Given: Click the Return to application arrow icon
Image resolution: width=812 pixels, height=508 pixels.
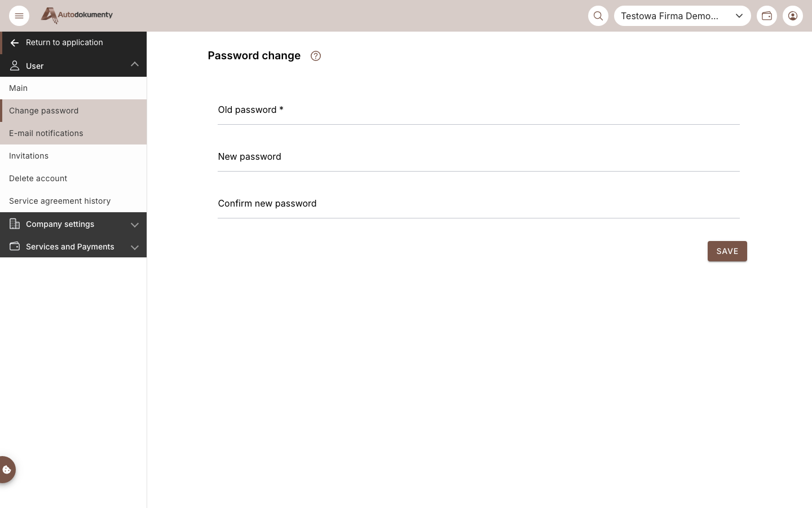Looking at the screenshot, I should tap(15, 43).
